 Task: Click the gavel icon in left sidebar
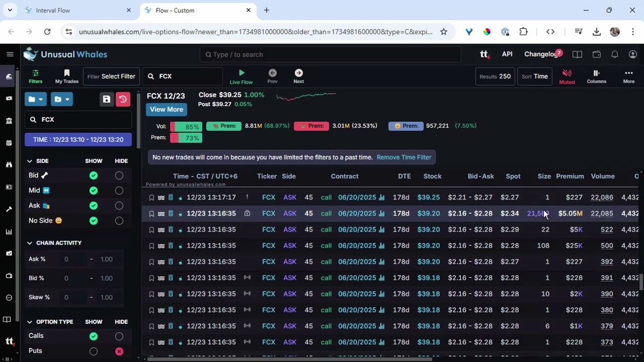[x=9, y=209]
